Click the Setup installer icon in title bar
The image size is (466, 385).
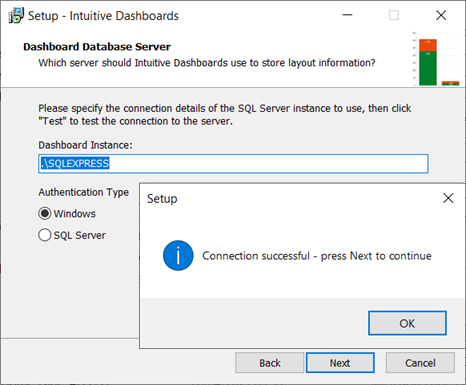point(16,16)
